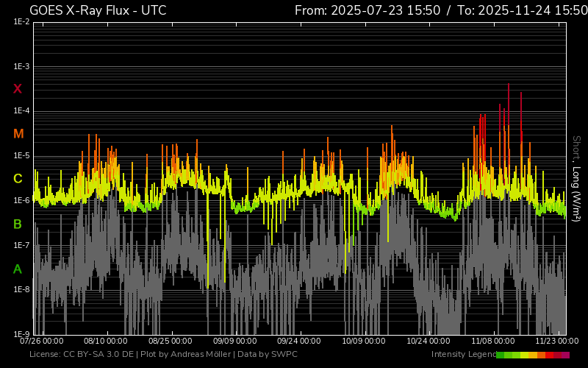Click the green B flare class label
The height and width of the screenshot is (368, 588).
pos(18,224)
